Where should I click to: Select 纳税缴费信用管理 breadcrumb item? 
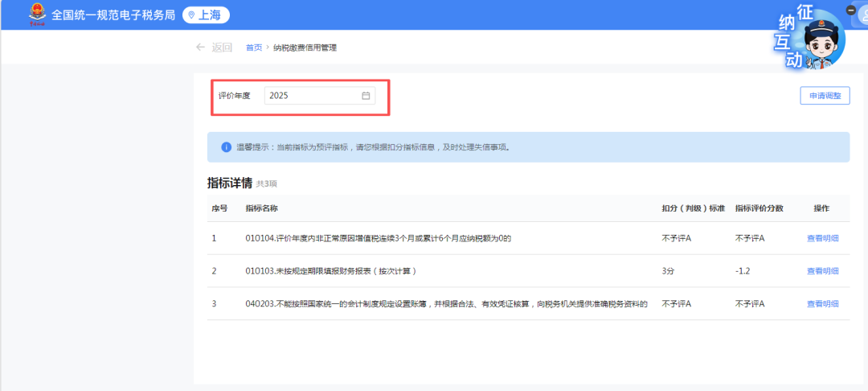[x=305, y=47]
